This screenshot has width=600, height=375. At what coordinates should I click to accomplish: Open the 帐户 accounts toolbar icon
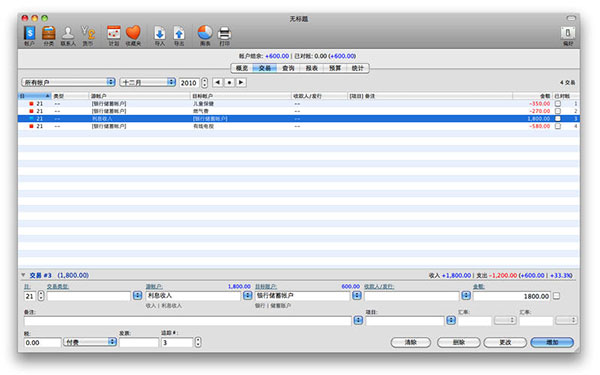click(x=29, y=33)
